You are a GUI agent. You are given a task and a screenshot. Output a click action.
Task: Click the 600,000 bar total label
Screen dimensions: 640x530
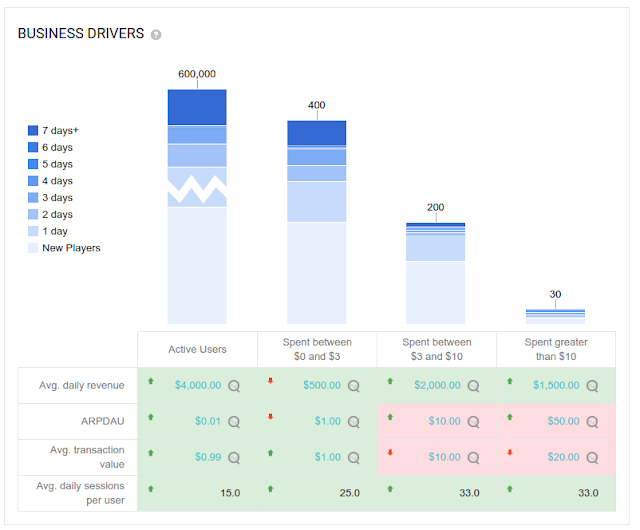click(x=197, y=74)
